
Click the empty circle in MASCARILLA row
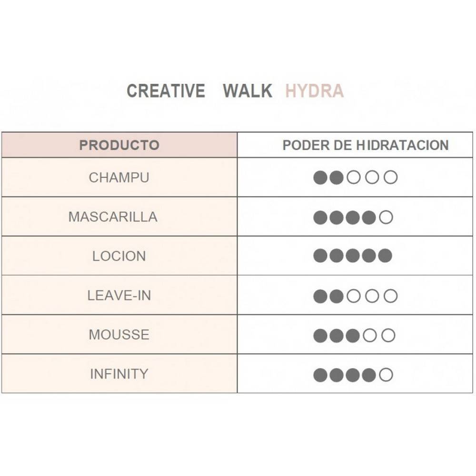386,218
